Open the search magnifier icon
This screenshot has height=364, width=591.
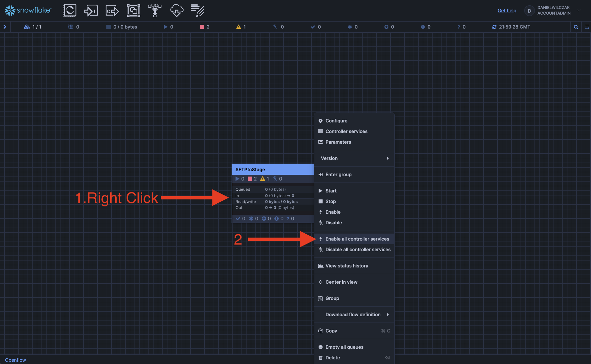[x=576, y=27]
